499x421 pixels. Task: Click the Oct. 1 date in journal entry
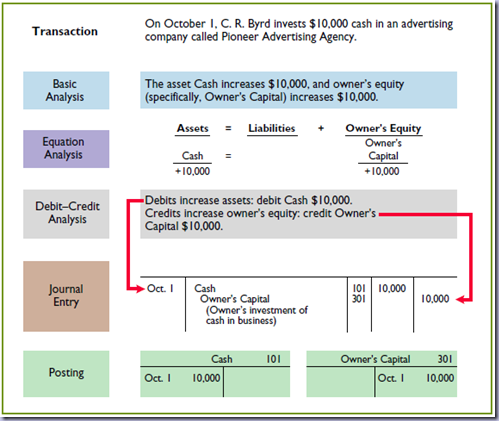[160, 288]
